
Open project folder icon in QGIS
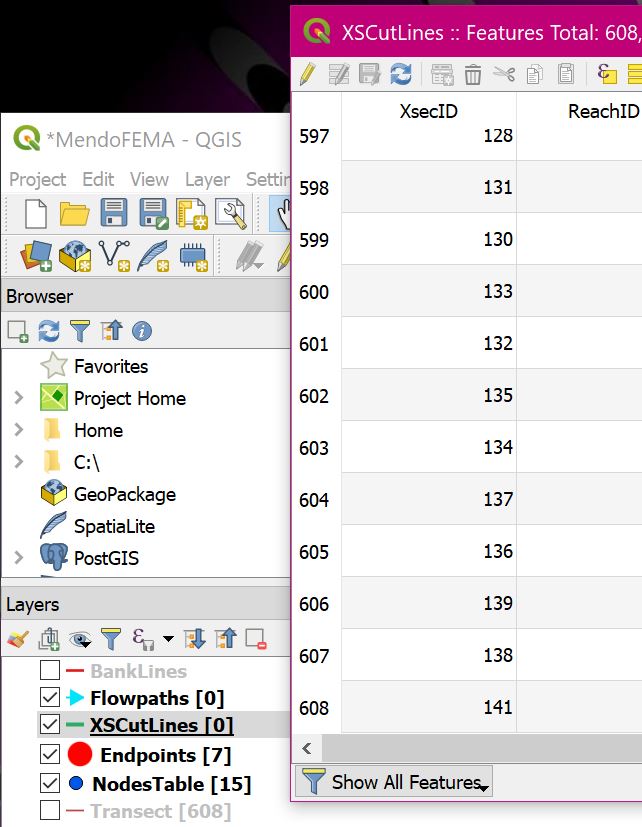pyautogui.click(x=74, y=214)
